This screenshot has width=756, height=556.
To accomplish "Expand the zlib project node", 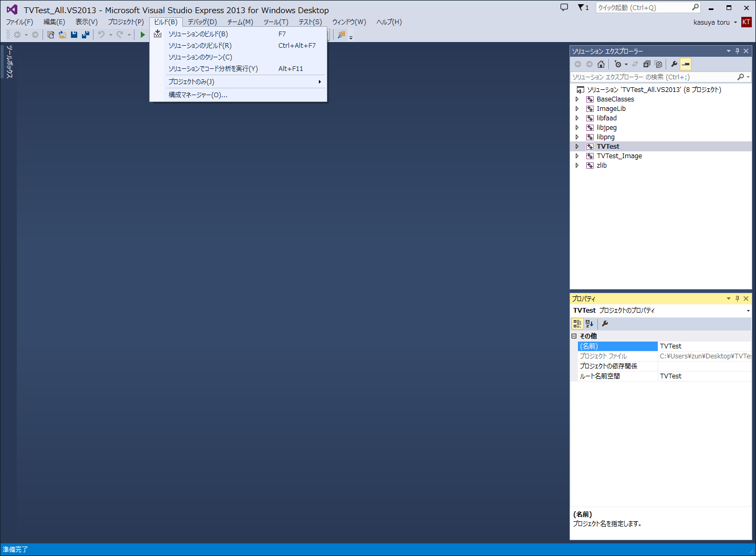I will (x=577, y=166).
